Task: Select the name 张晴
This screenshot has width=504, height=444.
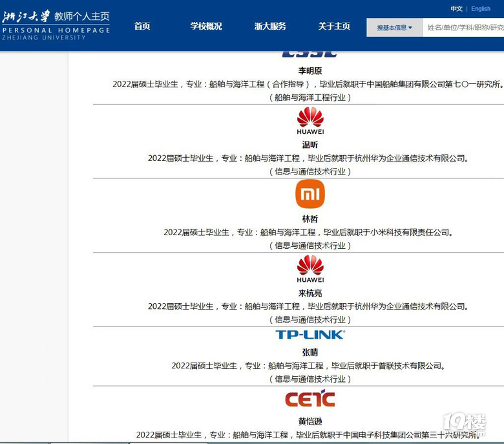Action: click(310, 352)
